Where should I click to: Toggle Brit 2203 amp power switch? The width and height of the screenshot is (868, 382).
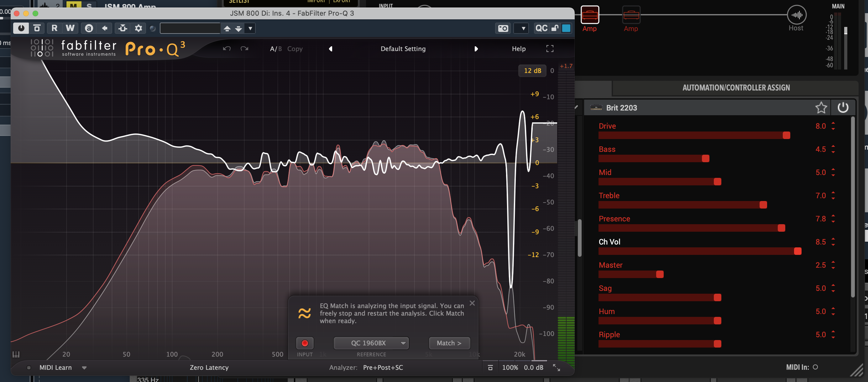click(x=843, y=108)
